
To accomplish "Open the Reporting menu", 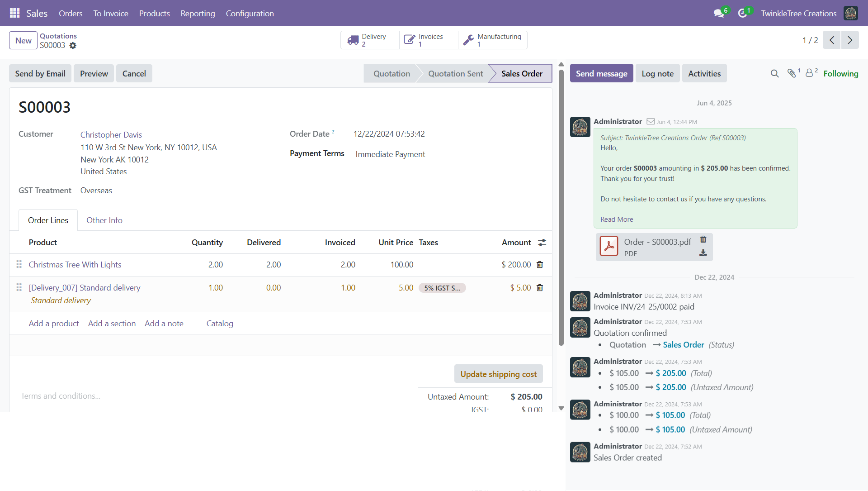I will [198, 14].
